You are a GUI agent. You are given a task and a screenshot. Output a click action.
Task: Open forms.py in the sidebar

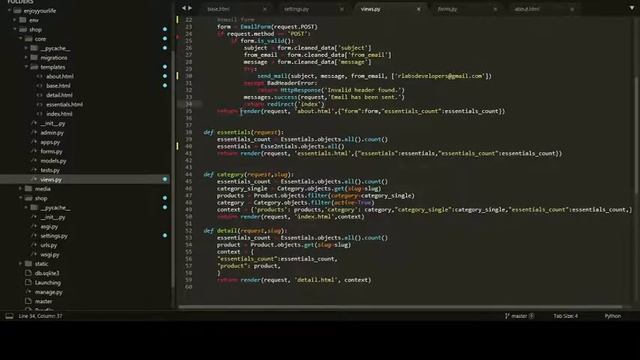tap(51, 151)
